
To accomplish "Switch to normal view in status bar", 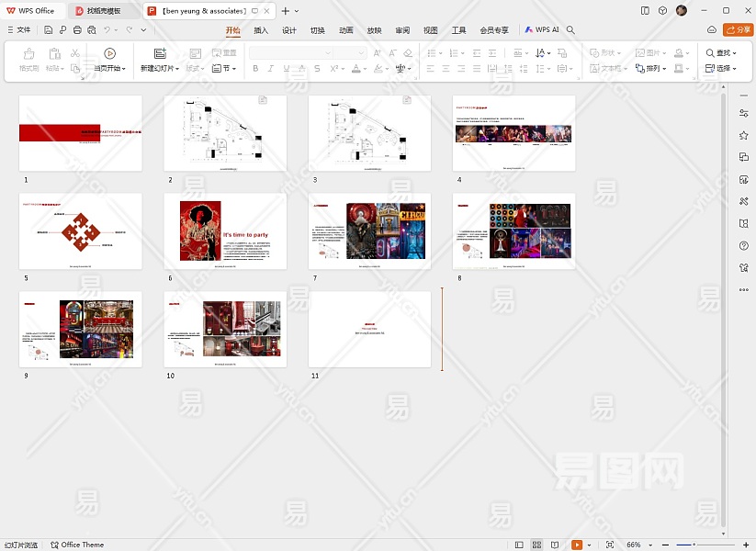I will click(x=520, y=545).
